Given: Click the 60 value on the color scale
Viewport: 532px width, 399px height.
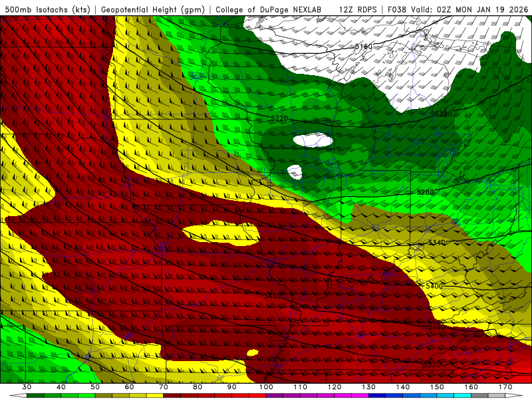Looking at the screenshot, I should [x=129, y=387].
